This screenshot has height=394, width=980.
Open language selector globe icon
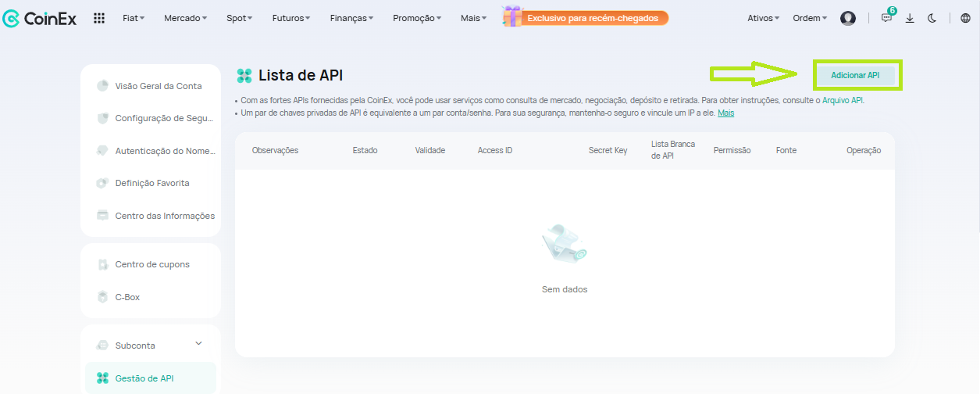click(x=965, y=18)
